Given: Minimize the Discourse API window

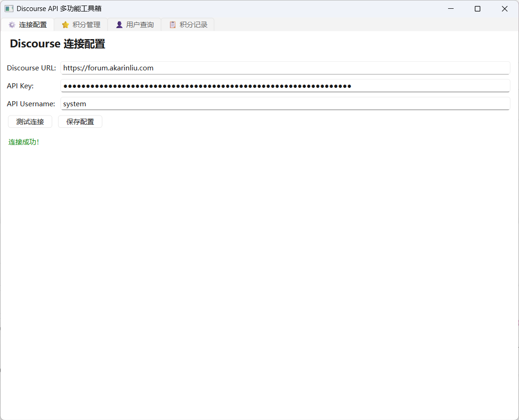Looking at the screenshot, I should 451,9.
